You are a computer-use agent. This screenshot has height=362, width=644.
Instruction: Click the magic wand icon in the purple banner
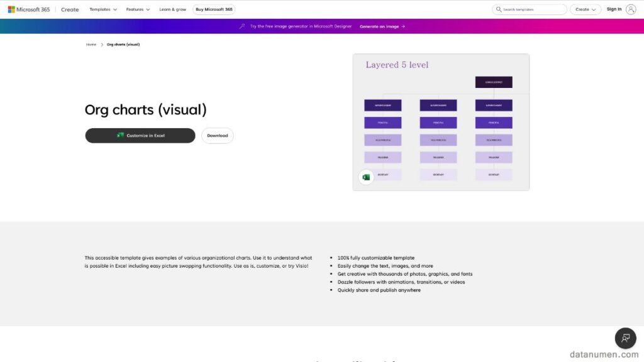241,26
